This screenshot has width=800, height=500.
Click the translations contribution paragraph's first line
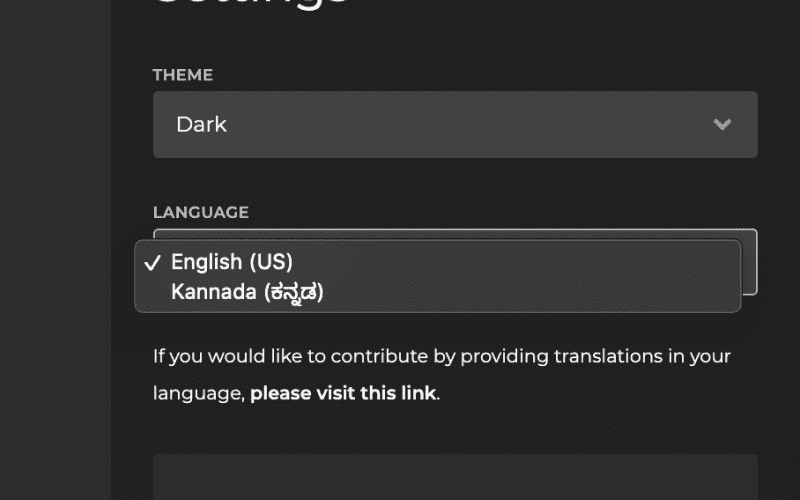tap(441, 356)
